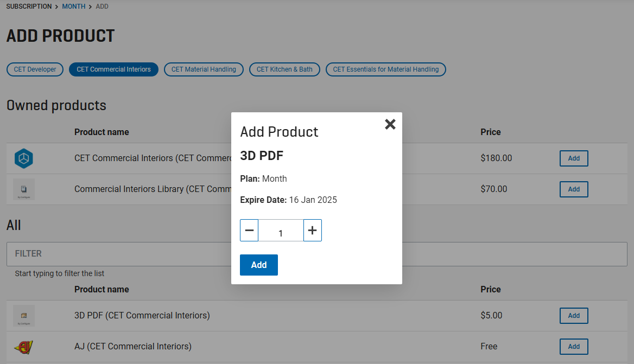
Task: Click the Expire Date 16 Jan 2025 text
Action: 288,200
